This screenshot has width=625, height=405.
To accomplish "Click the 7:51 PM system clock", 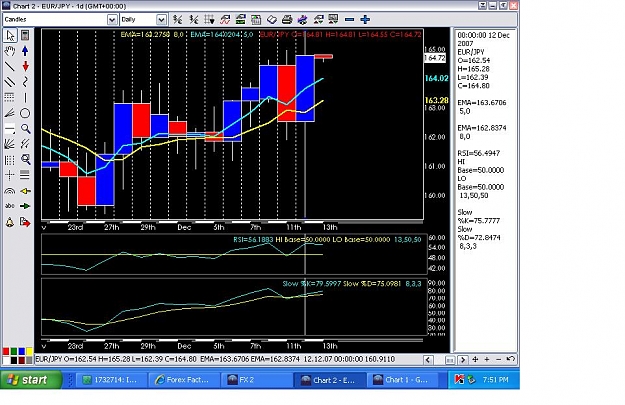I will pyautogui.click(x=495, y=380).
